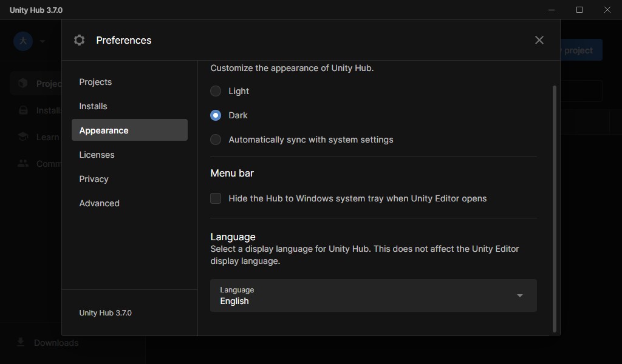Open the Licenses preferences tab
Screen dimensions: 622x364
(x=97, y=155)
